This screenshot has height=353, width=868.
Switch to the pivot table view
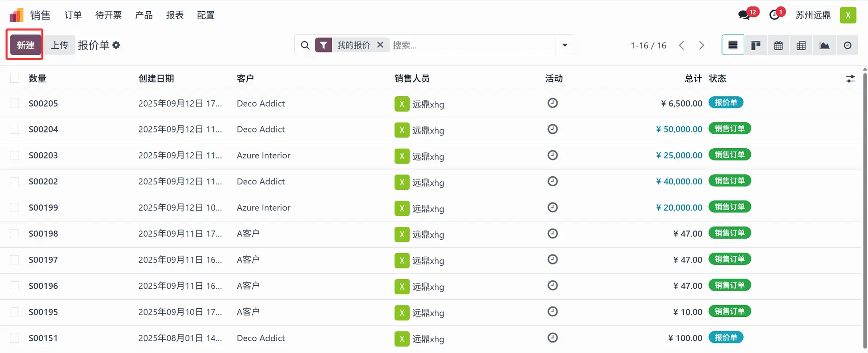tap(801, 45)
